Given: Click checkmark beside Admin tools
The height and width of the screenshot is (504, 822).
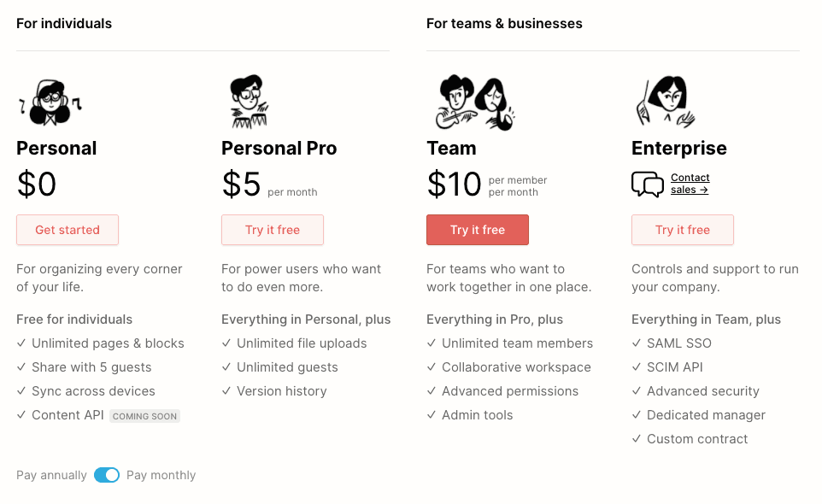Looking at the screenshot, I should click(x=432, y=415).
